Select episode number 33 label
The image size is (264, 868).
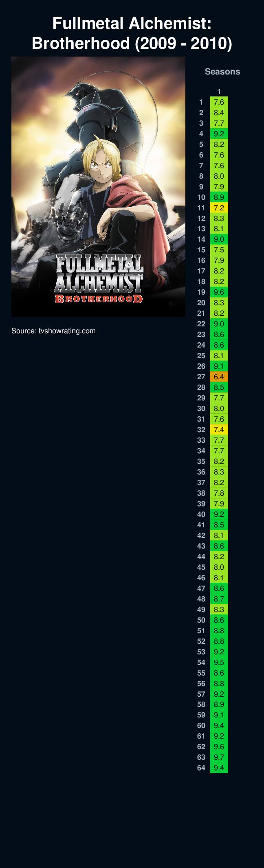(201, 440)
